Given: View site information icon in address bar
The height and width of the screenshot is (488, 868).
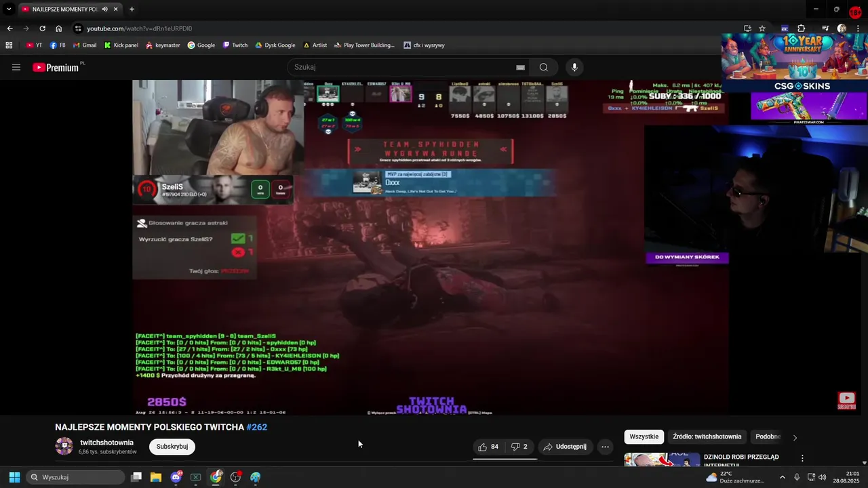Looking at the screenshot, I should [78, 28].
